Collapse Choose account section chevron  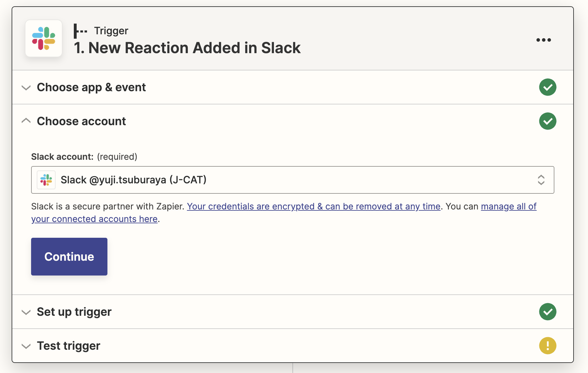click(x=26, y=121)
